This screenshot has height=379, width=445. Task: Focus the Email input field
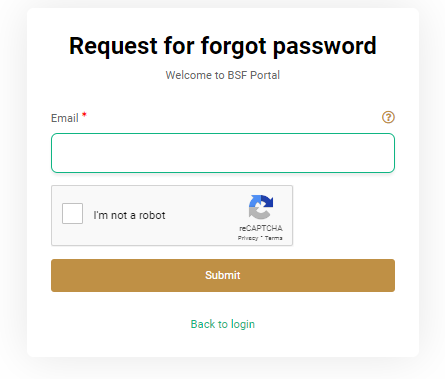[x=223, y=153]
